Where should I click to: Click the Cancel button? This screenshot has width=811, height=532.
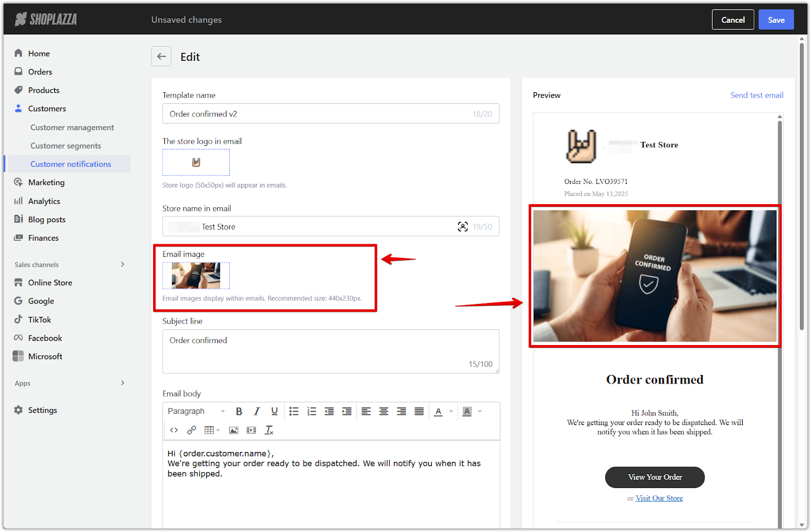(x=733, y=20)
